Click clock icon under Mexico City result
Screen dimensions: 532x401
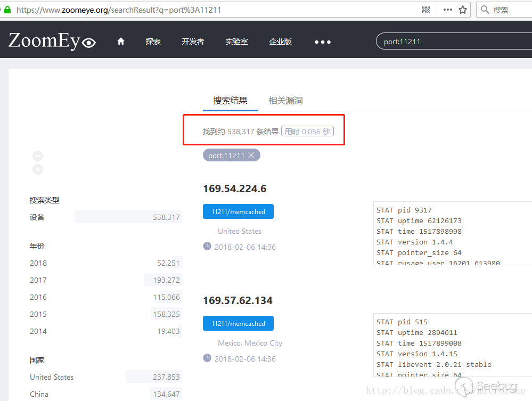[x=207, y=358]
